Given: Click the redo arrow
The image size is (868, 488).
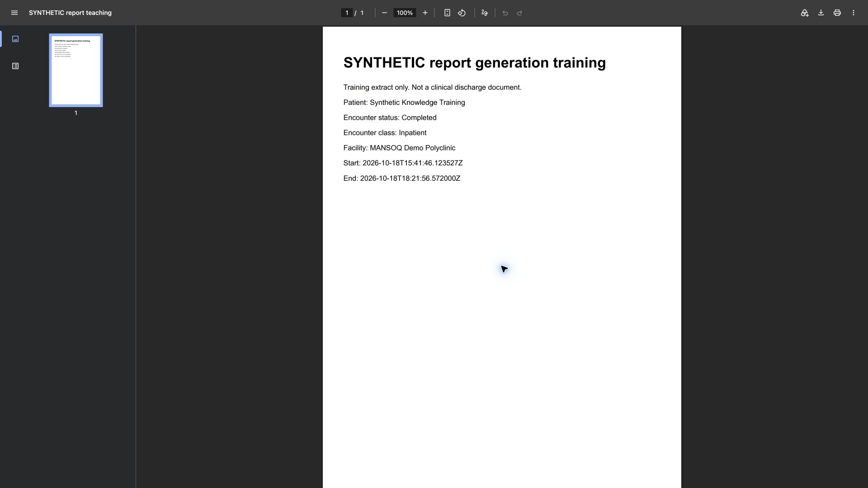Looking at the screenshot, I should (x=519, y=13).
